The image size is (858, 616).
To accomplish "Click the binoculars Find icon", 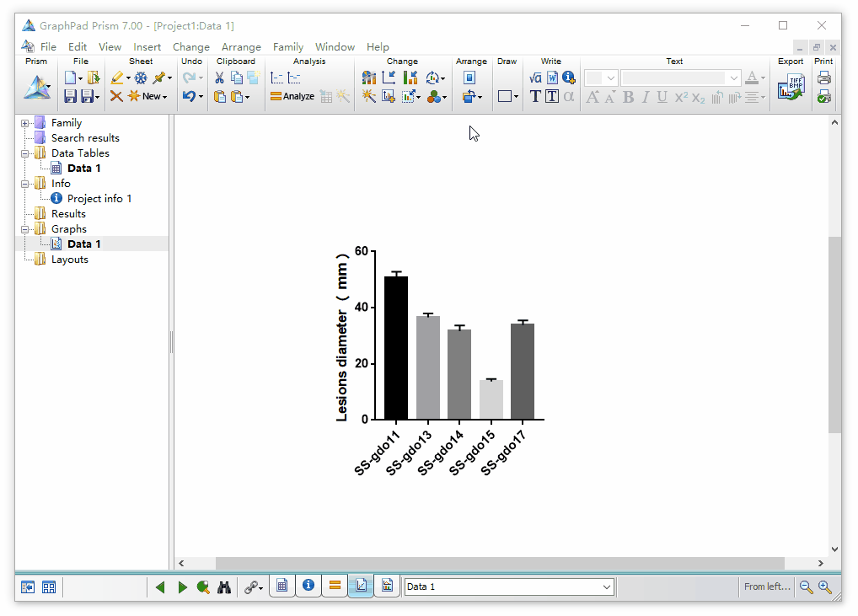I will click(224, 587).
